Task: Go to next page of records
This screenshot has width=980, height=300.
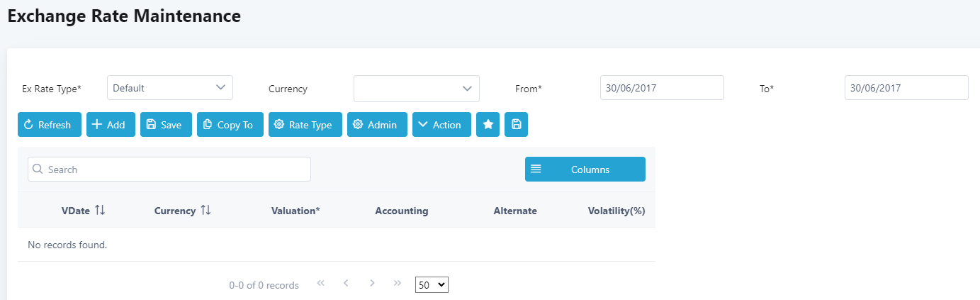Action: coord(372,284)
